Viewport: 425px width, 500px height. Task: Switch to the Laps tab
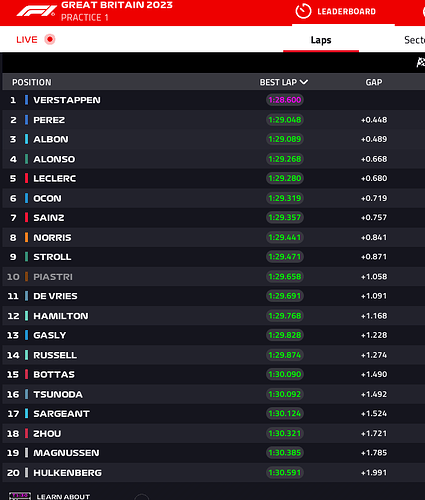[x=321, y=40]
